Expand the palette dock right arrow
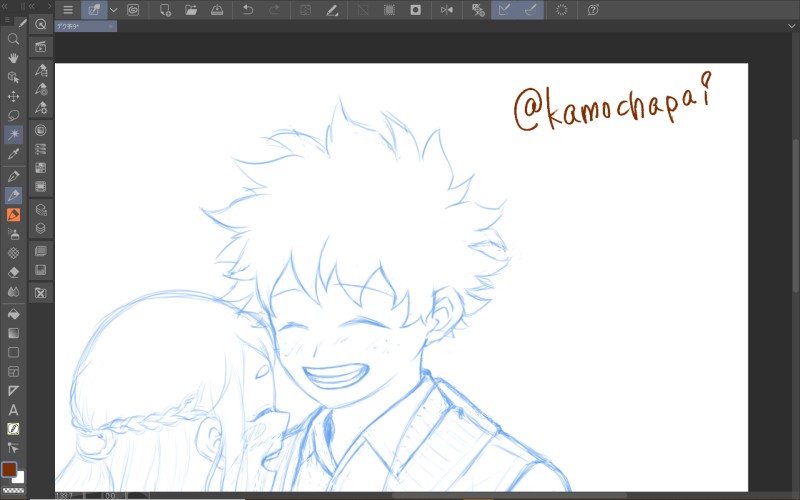Screen dimensions: 800x500 point(49,6)
